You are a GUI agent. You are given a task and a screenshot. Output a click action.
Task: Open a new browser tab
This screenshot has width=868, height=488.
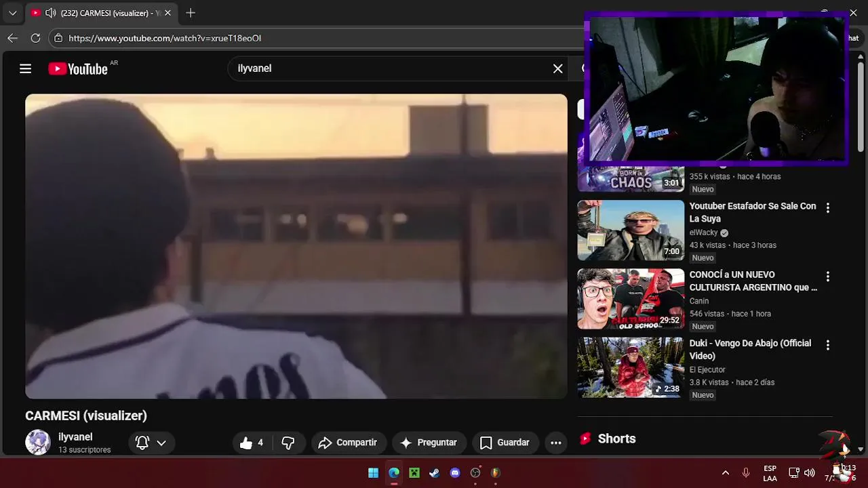click(x=191, y=13)
